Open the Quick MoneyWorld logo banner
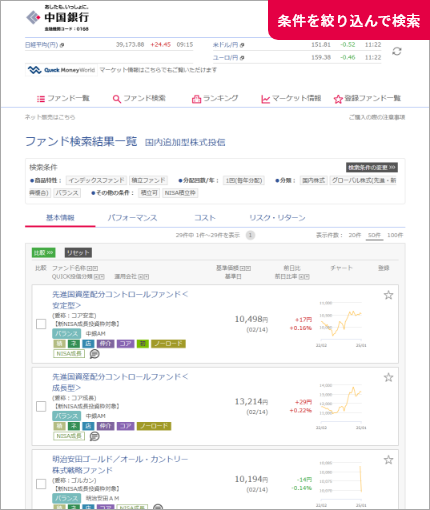This screenshot has height=510, width=430. coord(61,70)
